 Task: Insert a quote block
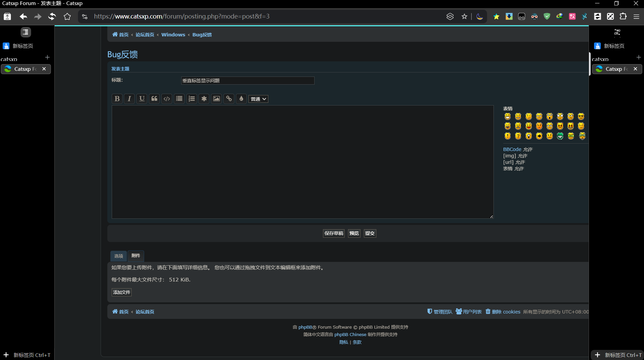154,99
